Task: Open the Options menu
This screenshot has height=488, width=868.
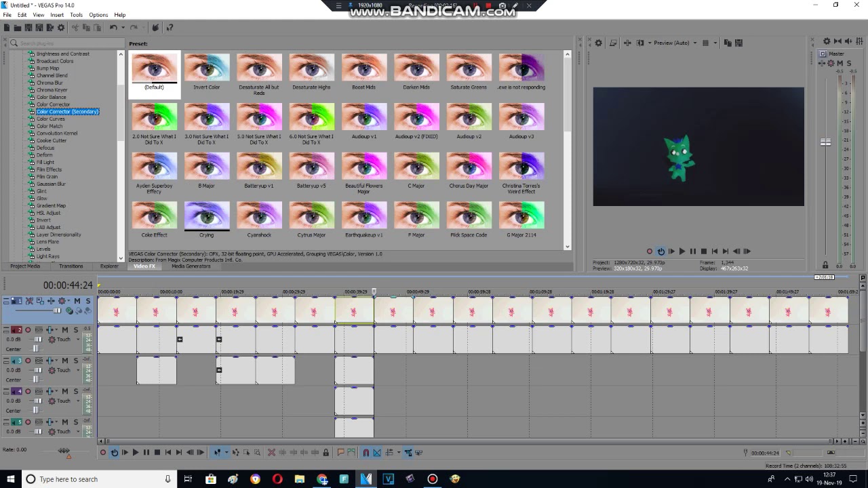Action: 98,15
